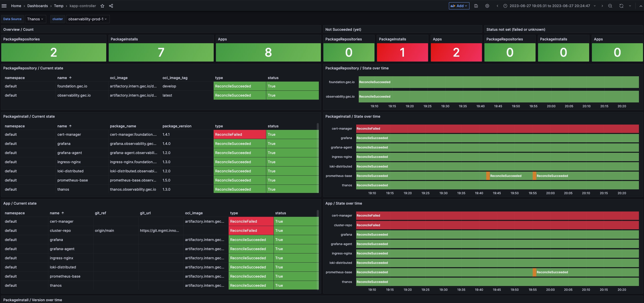Screen dimensions: 644x303
Task: Save the dashboard with disk icon
Action: (x=476, y=6)
